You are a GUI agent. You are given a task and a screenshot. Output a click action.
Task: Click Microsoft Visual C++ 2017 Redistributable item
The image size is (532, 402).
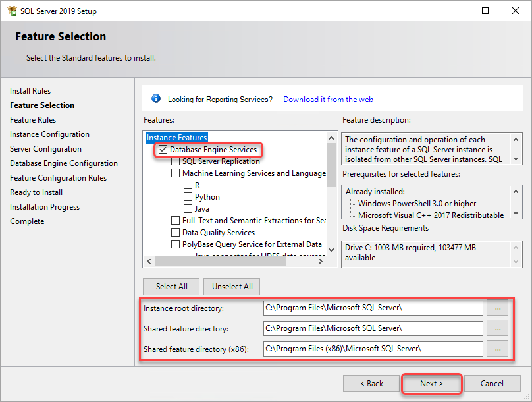coord(431,215)
